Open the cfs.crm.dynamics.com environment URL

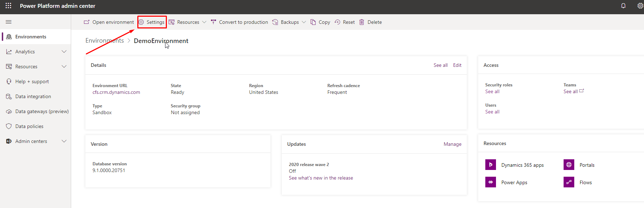pos(116,92)
